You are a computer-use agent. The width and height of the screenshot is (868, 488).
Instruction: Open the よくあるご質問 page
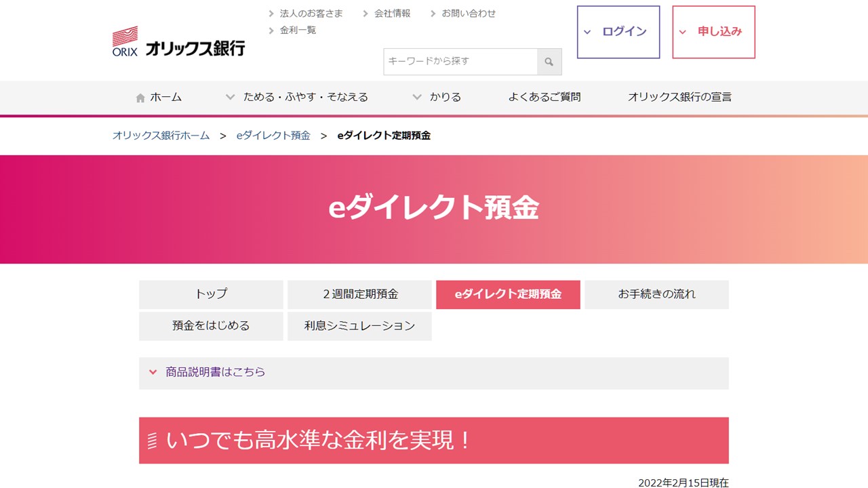tap(547, 97)
